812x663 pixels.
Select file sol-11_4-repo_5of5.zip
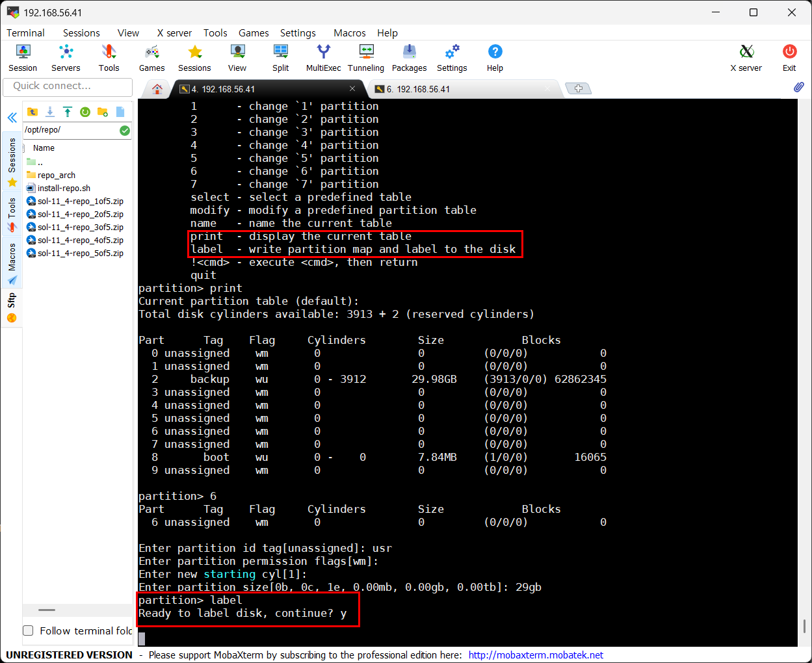coord(75,253)
